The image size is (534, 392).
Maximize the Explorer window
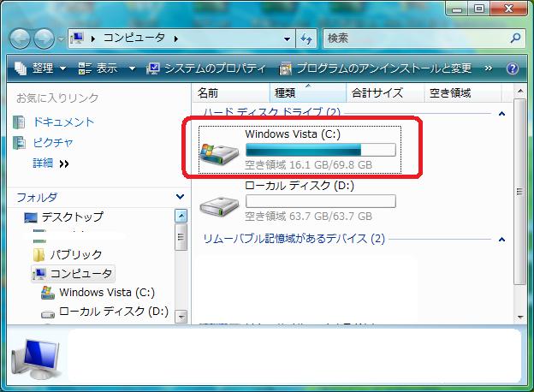click(x=479, y=9)
